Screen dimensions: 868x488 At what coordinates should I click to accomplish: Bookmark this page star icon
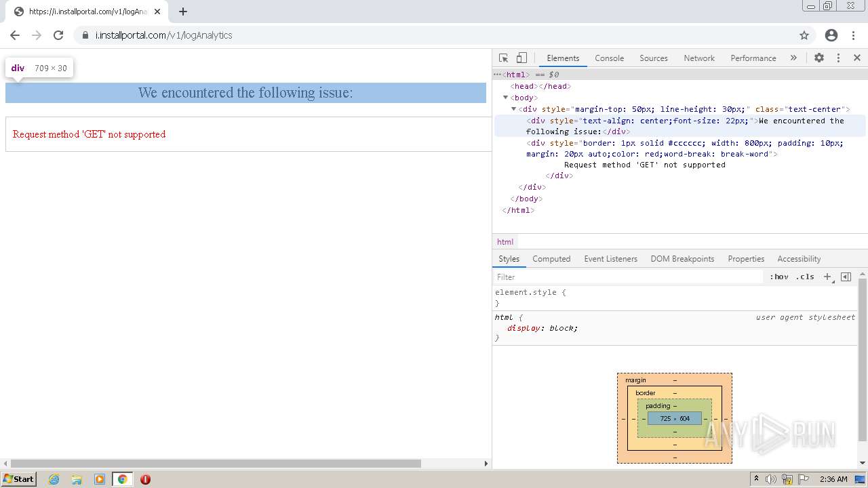coord(804,35)
